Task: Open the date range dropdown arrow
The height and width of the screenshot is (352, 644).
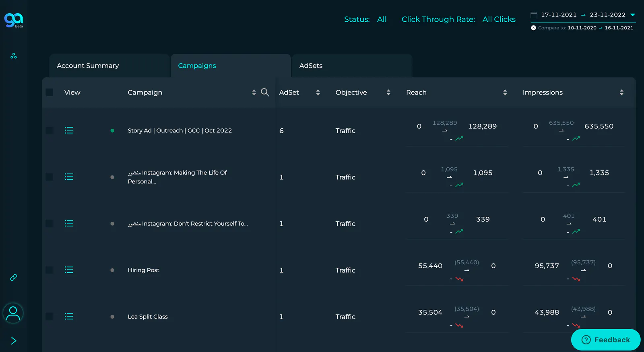Action: pos(633,15)
